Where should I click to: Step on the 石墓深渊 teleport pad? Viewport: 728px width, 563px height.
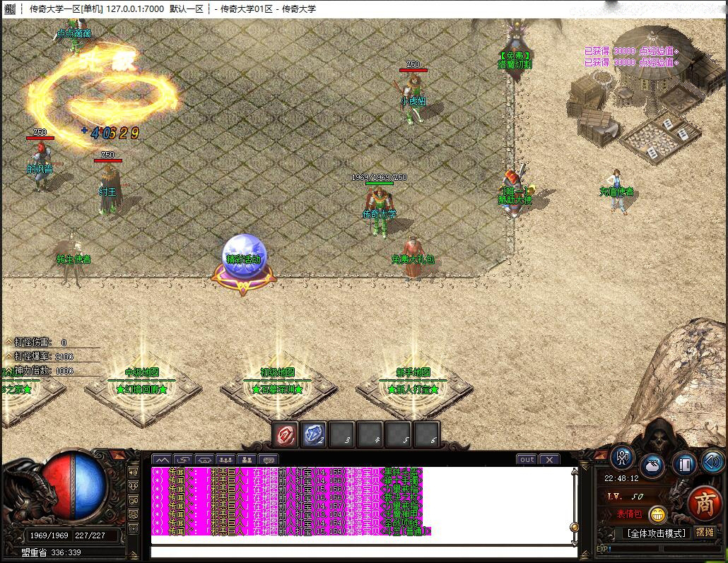(278, 390)
